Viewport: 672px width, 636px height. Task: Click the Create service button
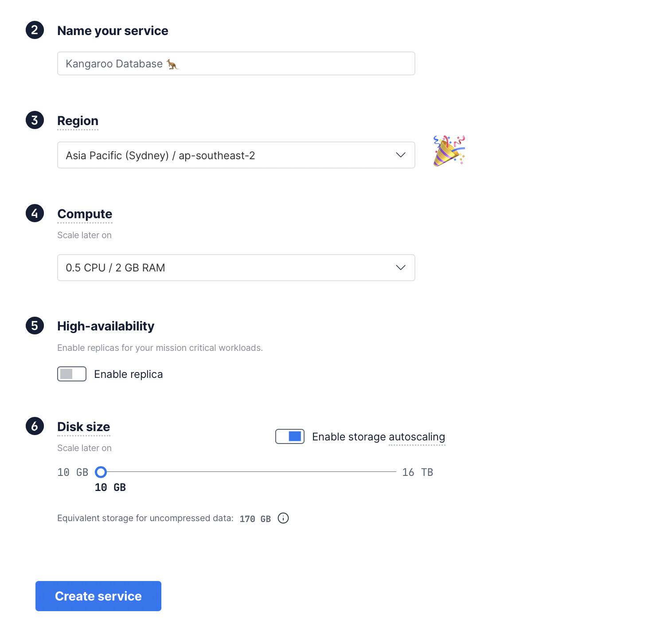pyautogui.click(x=98, y=596)
